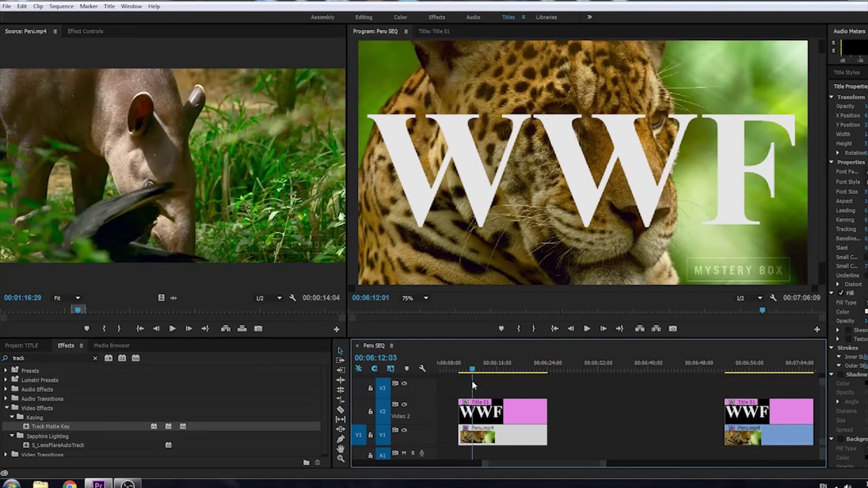
Task: Toggle Linked Selection in the timeline
Action: tap(391, 369)
